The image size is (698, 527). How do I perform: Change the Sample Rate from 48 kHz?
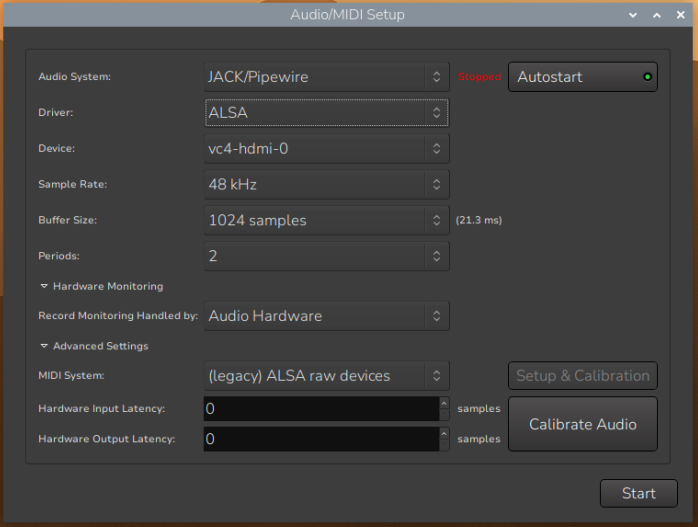[x=325, y=185]
